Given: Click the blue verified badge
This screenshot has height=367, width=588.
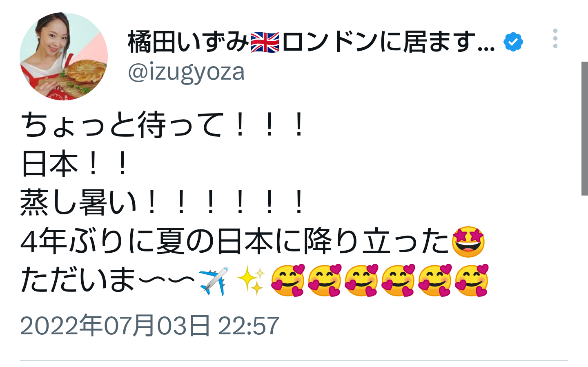Looking at the screenshot, I should click(513, 42).
